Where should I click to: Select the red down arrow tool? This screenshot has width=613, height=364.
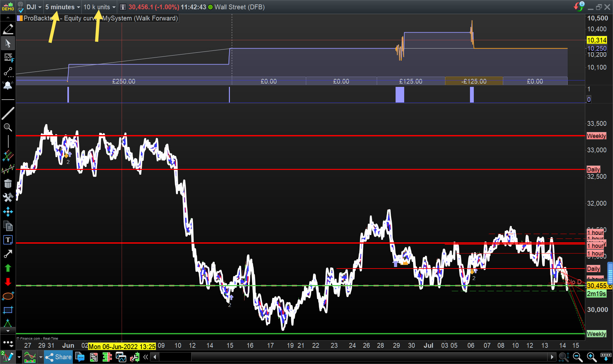click(8, 282)
